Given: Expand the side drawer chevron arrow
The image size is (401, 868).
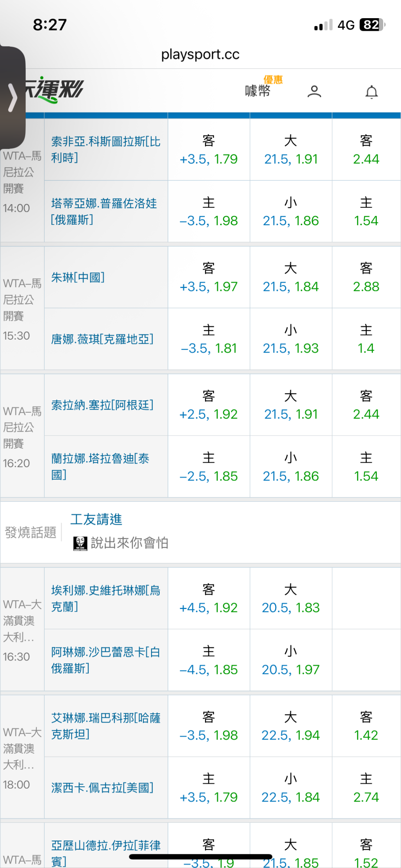Looking at the screenshot, I should click(x=13, y=98).
